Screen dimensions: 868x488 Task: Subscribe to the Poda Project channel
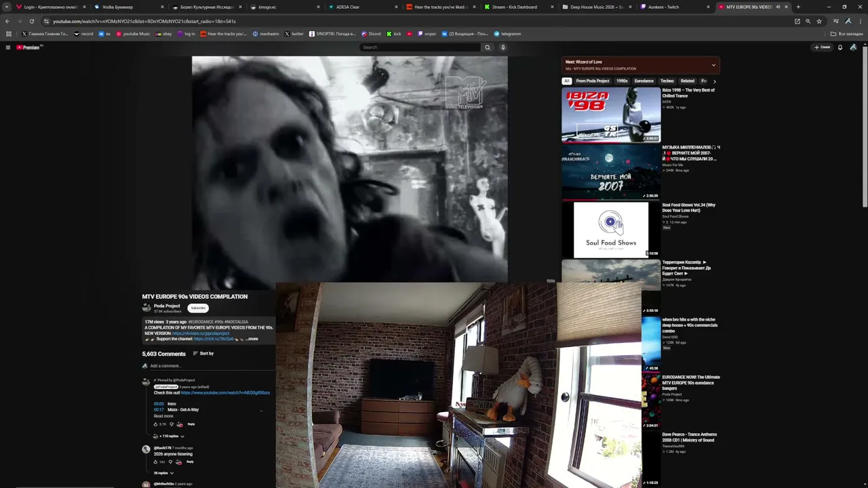tap(198, 308)
